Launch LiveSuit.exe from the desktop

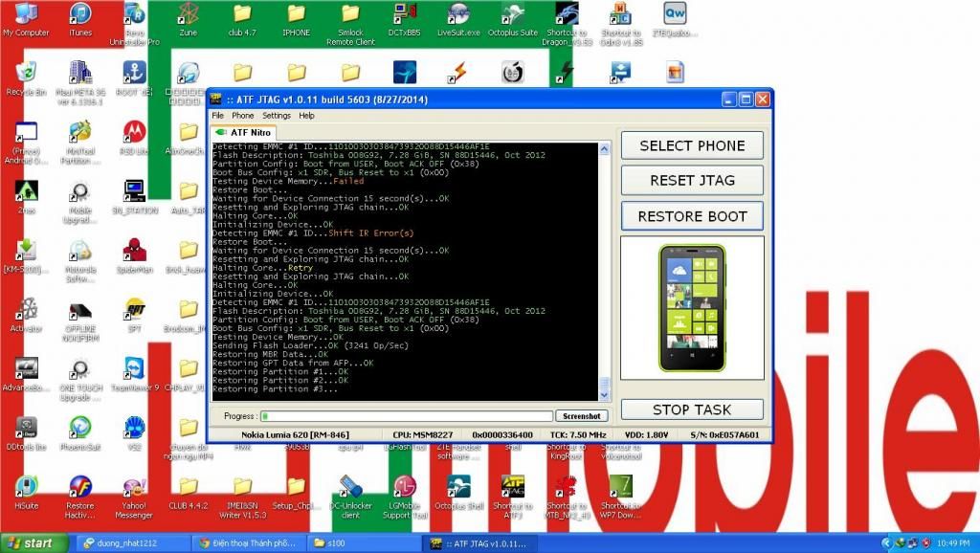tap(458, 19)
